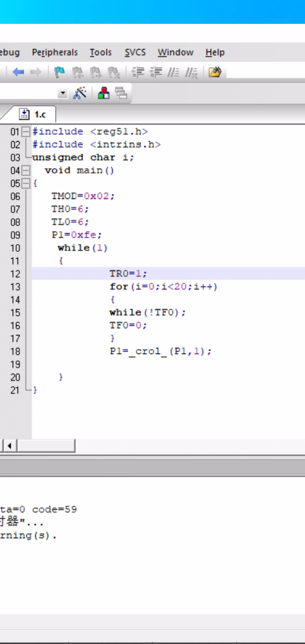Viewport: 305px width, 644px height.
Task: Click the #include <intrins.h> line
Action: [x=97, y=144]
